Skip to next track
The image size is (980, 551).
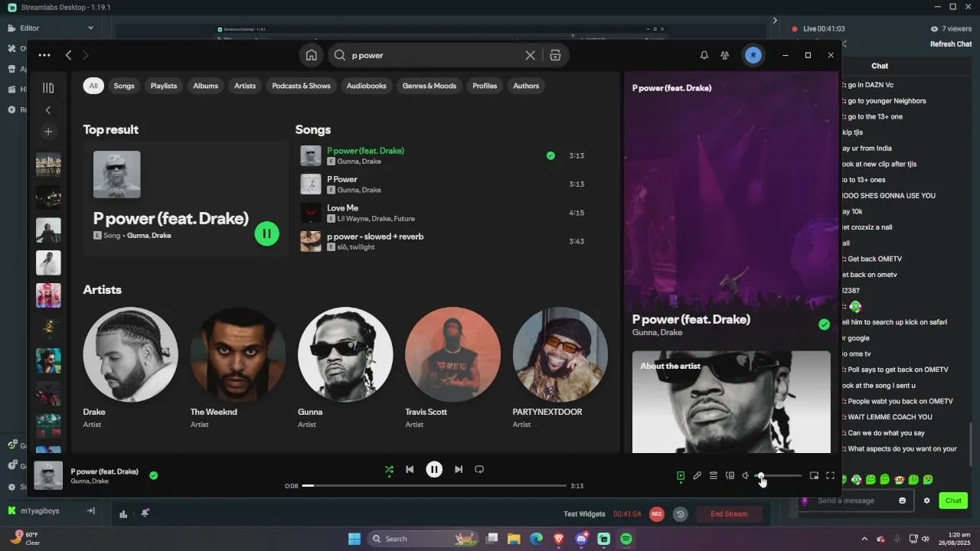459,469
